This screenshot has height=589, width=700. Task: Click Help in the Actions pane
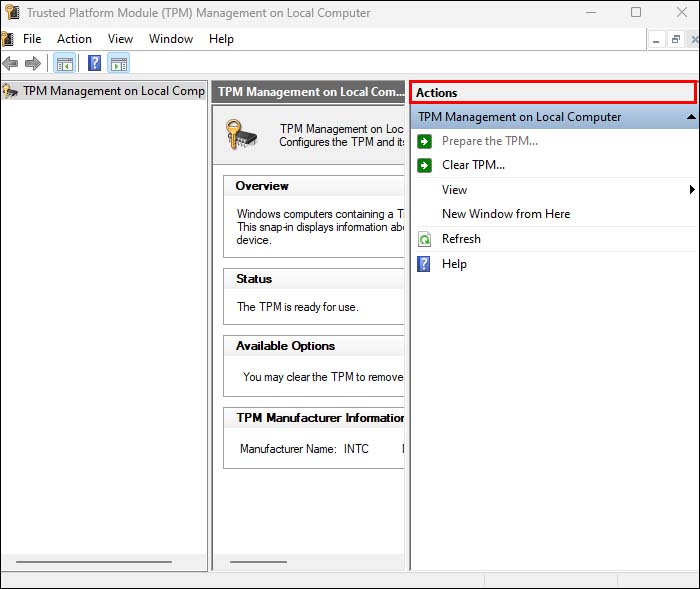click(454, 264)
